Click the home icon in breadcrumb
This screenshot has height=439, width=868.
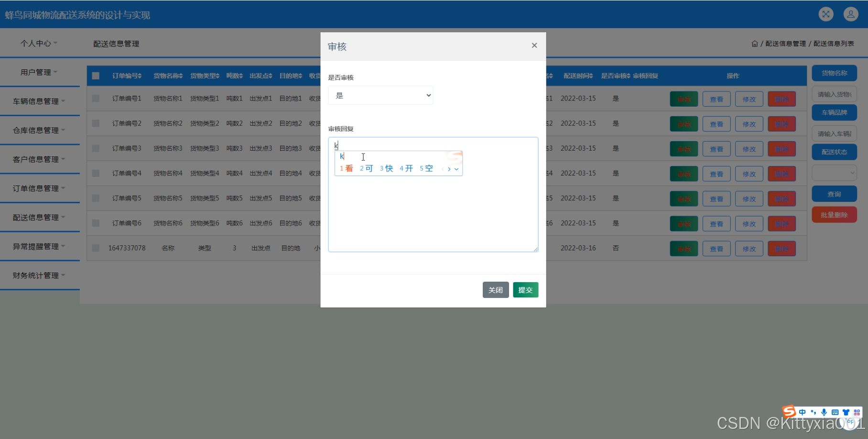[x=754, y=44]
